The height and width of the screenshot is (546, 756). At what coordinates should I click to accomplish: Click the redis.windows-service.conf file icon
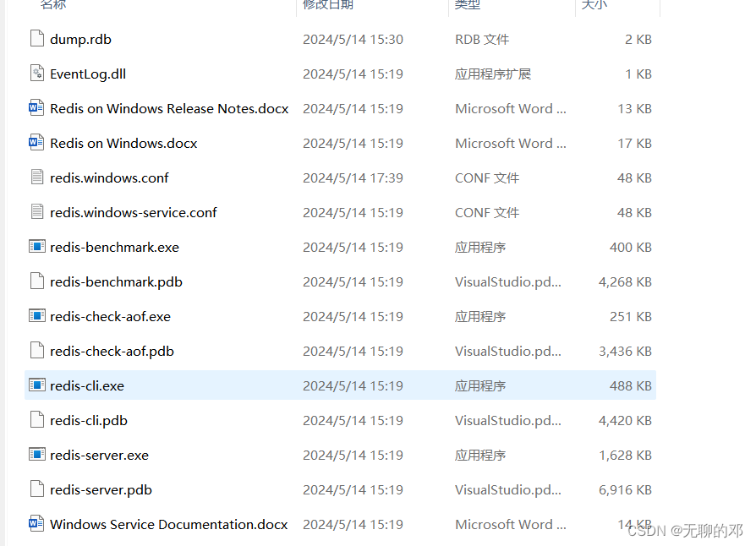tap(36, 212)
